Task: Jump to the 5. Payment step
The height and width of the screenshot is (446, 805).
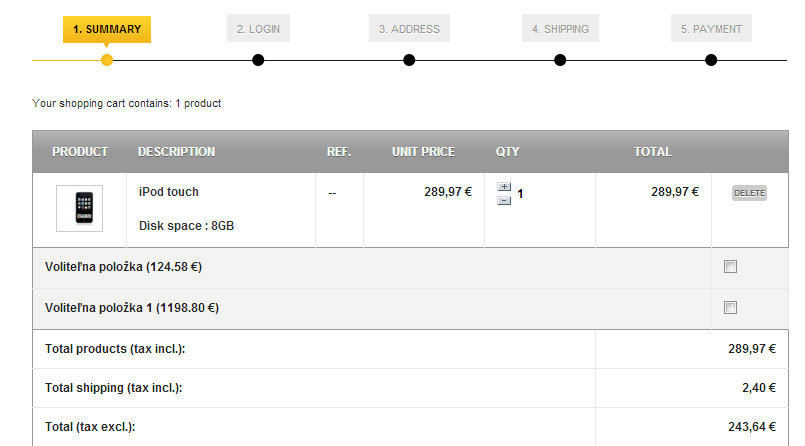Action: click(x=711, y=29)
